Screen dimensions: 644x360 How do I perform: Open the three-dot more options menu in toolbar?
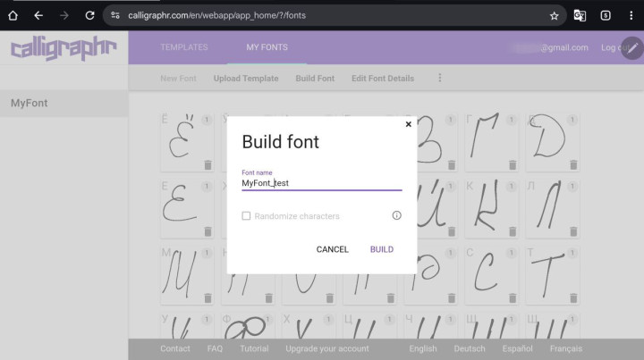(x=439, y=79)
